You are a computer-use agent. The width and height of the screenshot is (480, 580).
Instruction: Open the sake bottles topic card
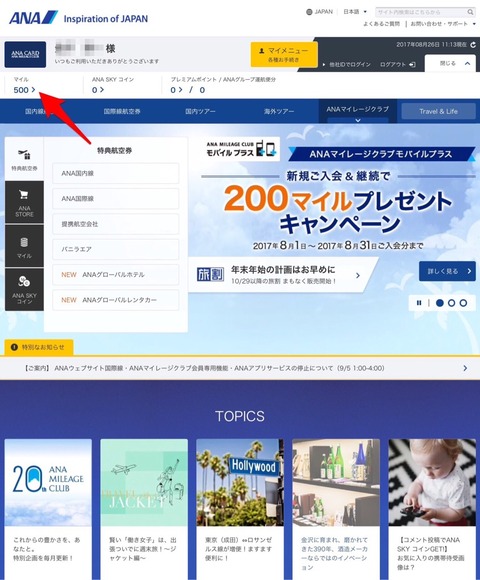336,509
